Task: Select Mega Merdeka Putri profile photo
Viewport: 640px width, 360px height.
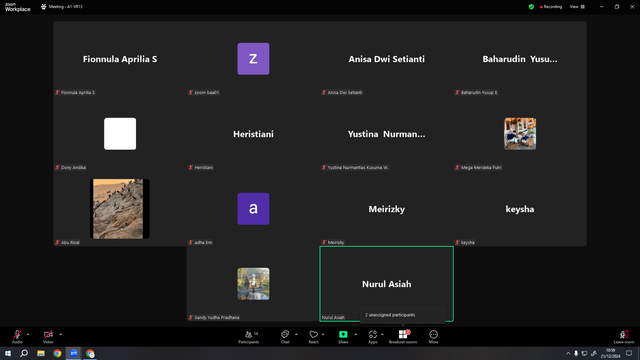Action: 520,134
